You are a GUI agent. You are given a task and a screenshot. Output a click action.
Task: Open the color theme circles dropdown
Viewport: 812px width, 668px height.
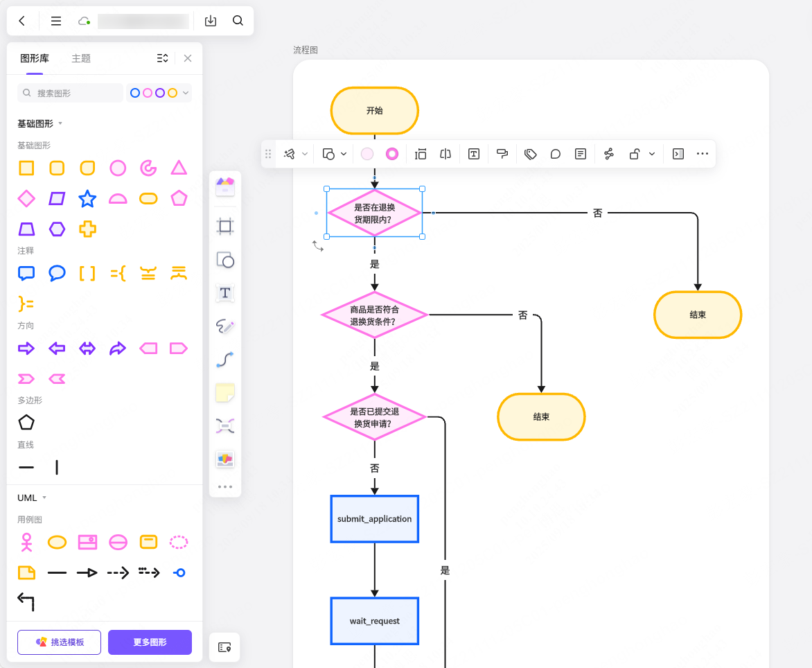(159, 93)
